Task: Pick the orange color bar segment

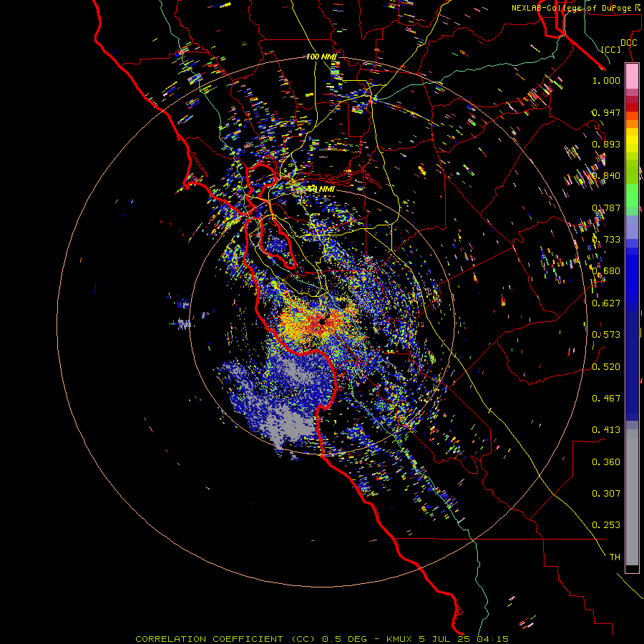Action: pos(632,124)
